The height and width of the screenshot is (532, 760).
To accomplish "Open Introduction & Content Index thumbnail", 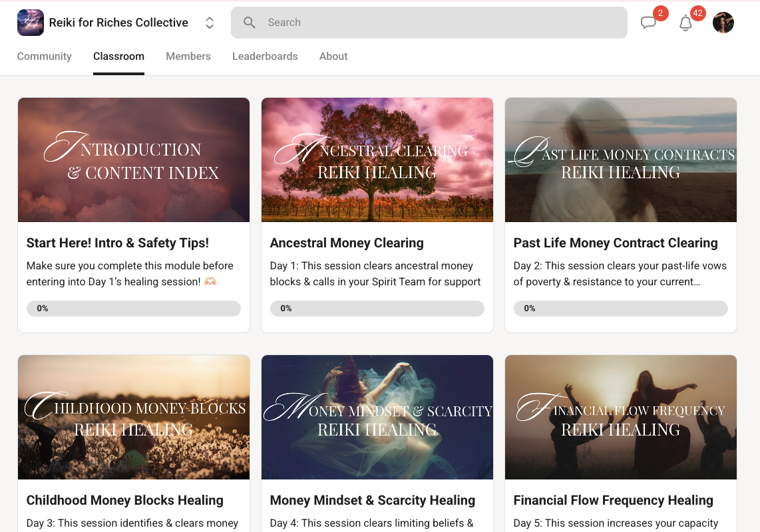I will click(x=134, y=160).
